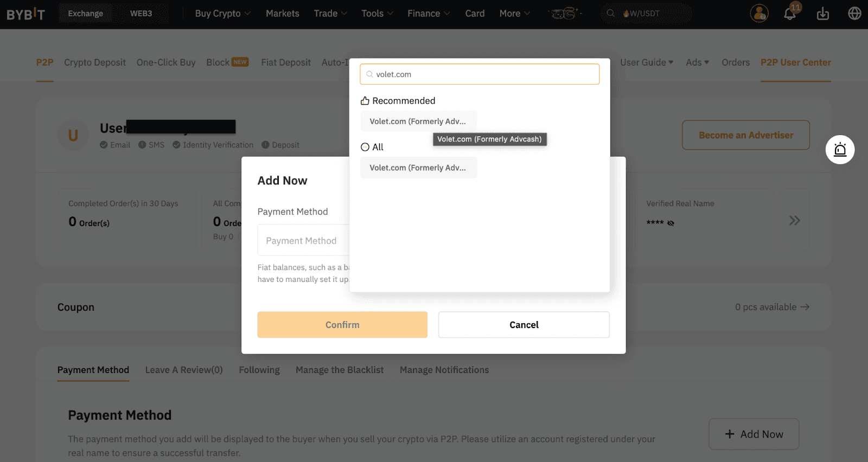
Task: Click the Add Now button at bottom
Action: point(754,434)
